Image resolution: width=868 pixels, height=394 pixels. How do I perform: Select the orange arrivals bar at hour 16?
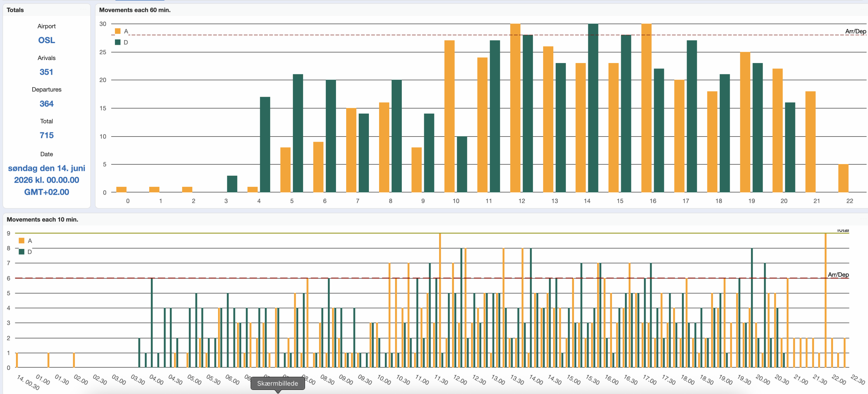click(646, 109)
